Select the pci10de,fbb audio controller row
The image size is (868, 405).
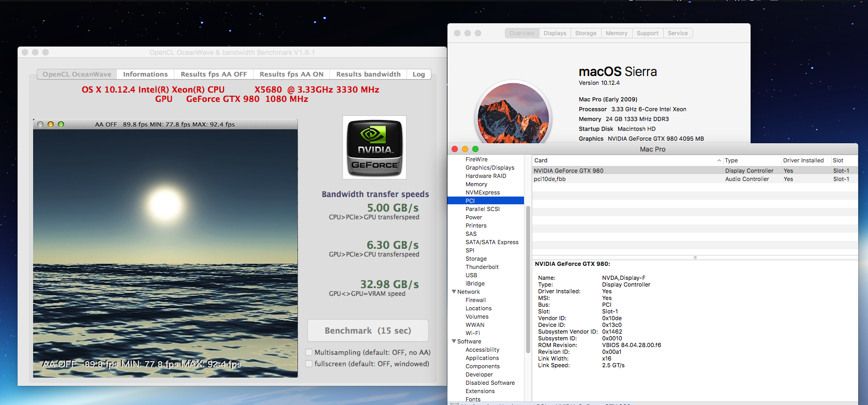(695, 179)
